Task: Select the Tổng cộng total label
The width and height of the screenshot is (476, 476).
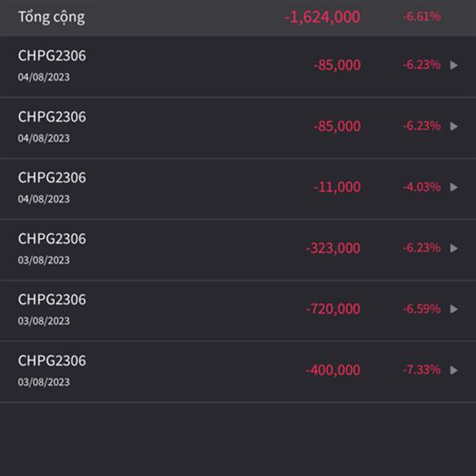Action: click(52, 17)
